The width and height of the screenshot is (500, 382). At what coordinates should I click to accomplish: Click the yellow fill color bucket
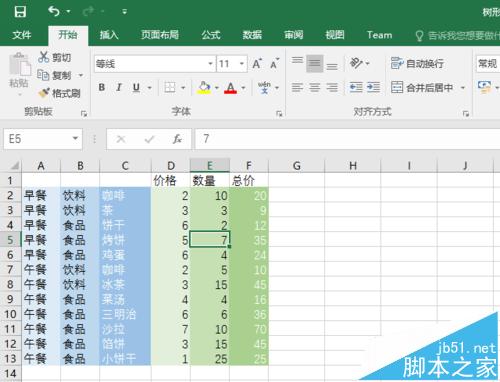click(204, 88)
